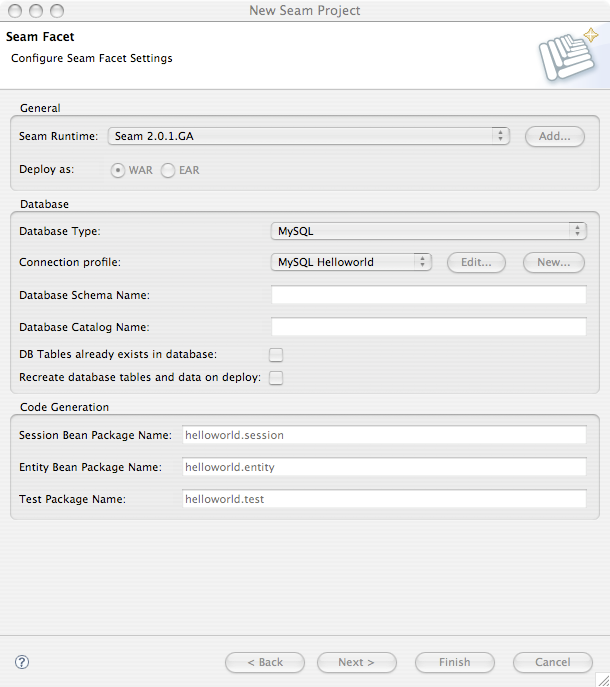The width and height of the screenshot is (610, 687).
Task: Click the Seam Facet wizard banner icon
Action: pos(567,54)
